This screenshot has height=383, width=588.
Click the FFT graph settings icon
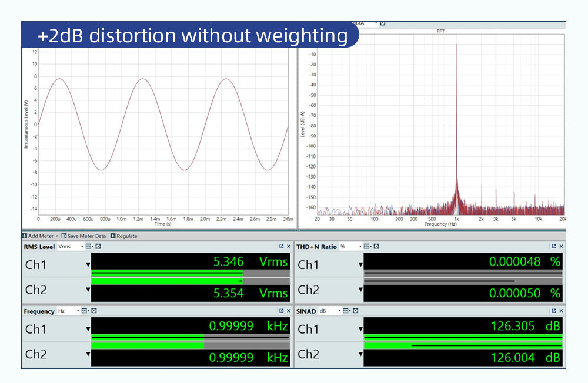coord(383,23)
